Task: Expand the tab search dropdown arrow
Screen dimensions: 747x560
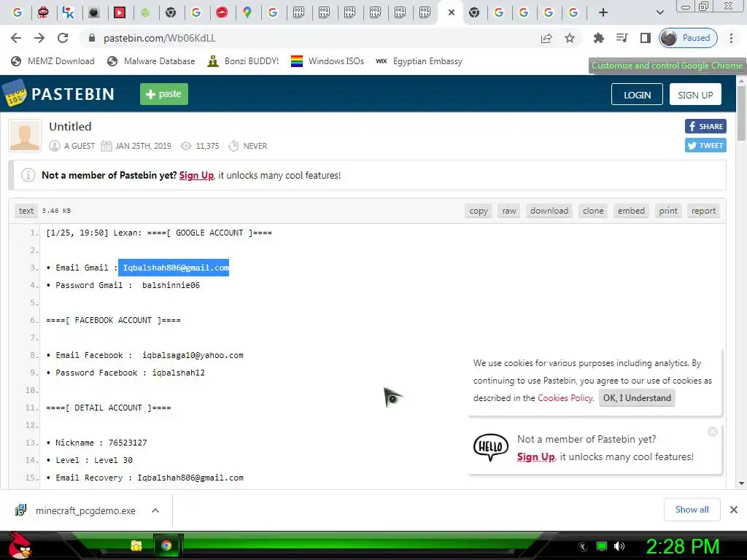Action: (659, 12)
